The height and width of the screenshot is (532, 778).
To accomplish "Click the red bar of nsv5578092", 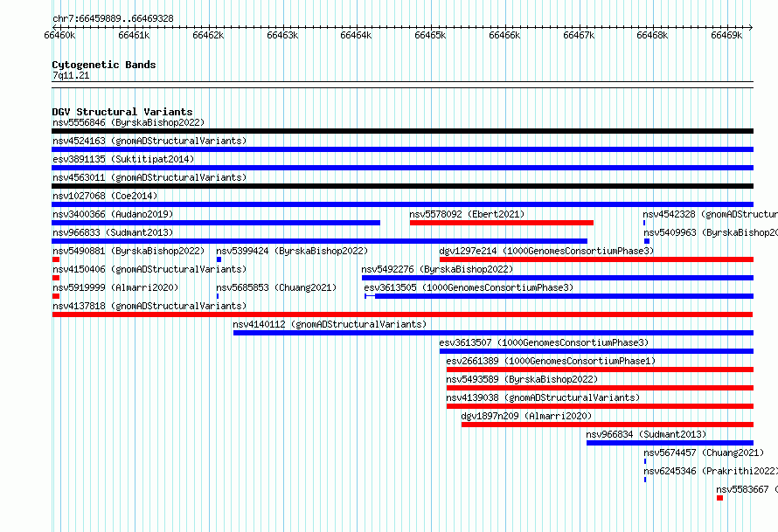I will (502, 223).
